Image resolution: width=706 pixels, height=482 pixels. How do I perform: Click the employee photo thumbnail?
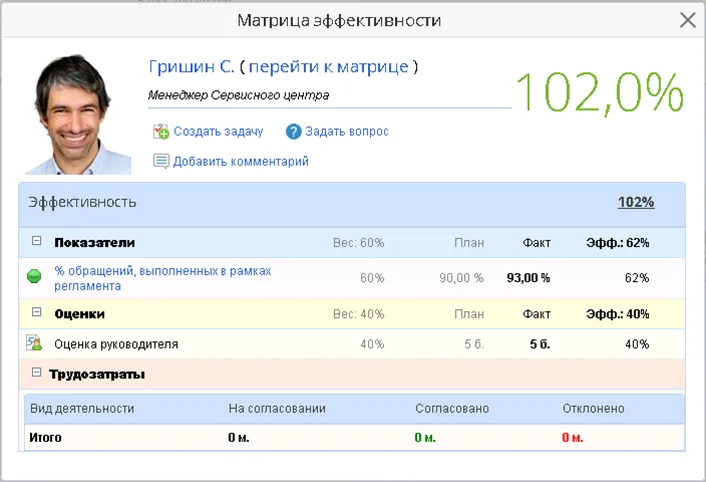78,114
